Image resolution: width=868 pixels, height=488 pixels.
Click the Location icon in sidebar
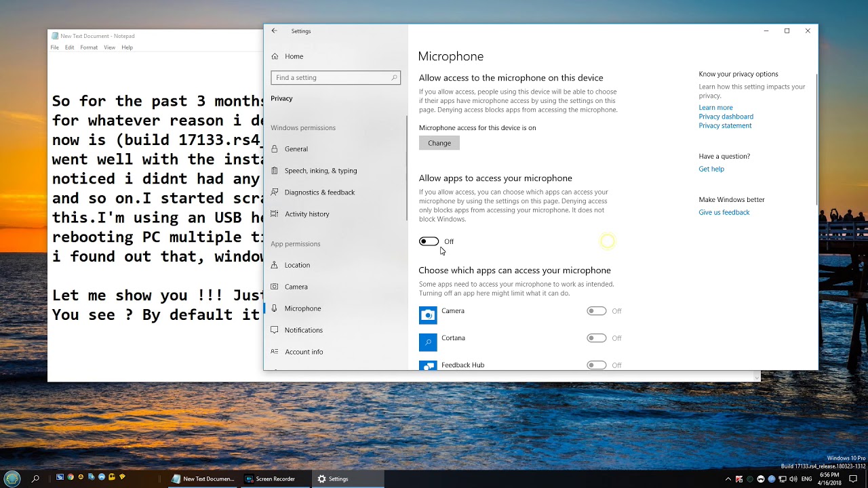[x=275, y=265]
